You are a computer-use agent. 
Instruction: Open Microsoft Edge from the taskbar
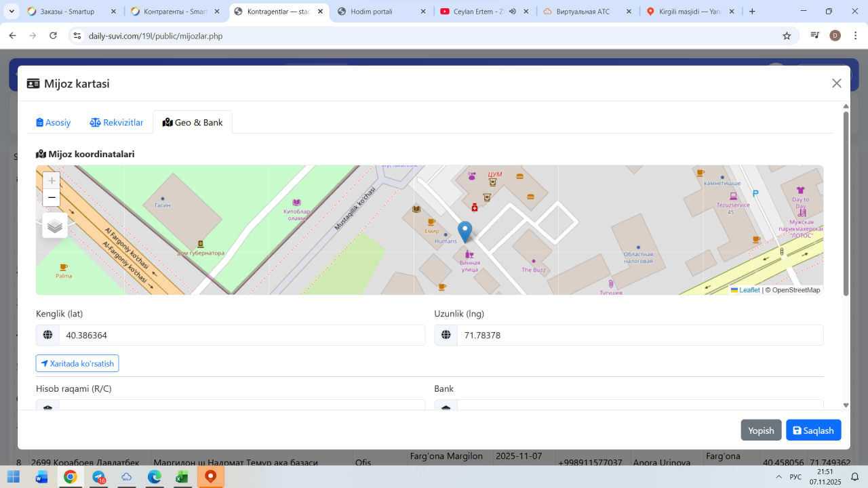click(154, 476)
